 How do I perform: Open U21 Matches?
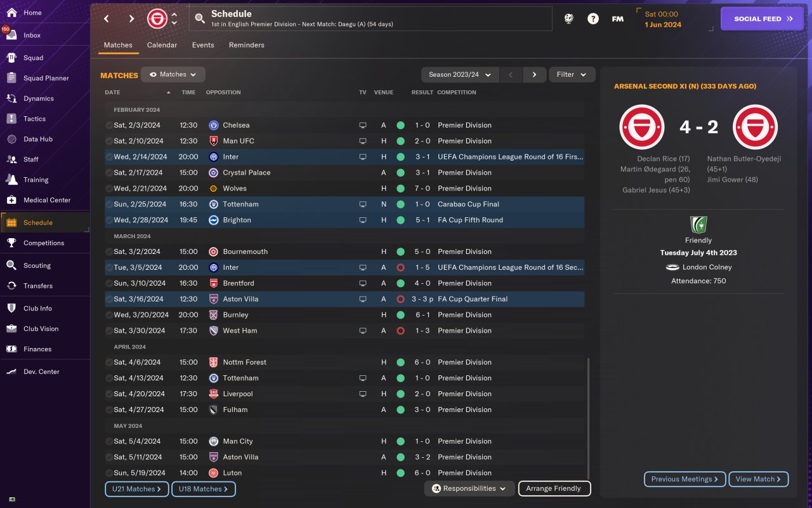(137, 489)
